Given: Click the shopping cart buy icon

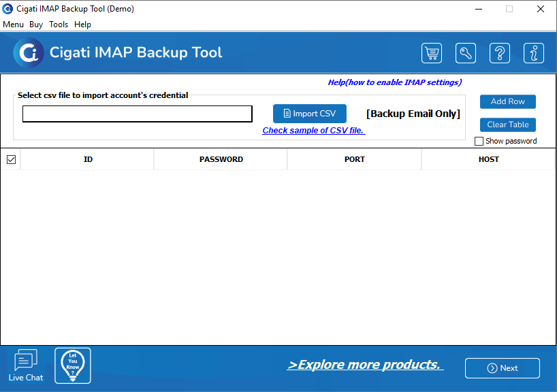Looking at the screenshot, I should click(x=432, y=53).
